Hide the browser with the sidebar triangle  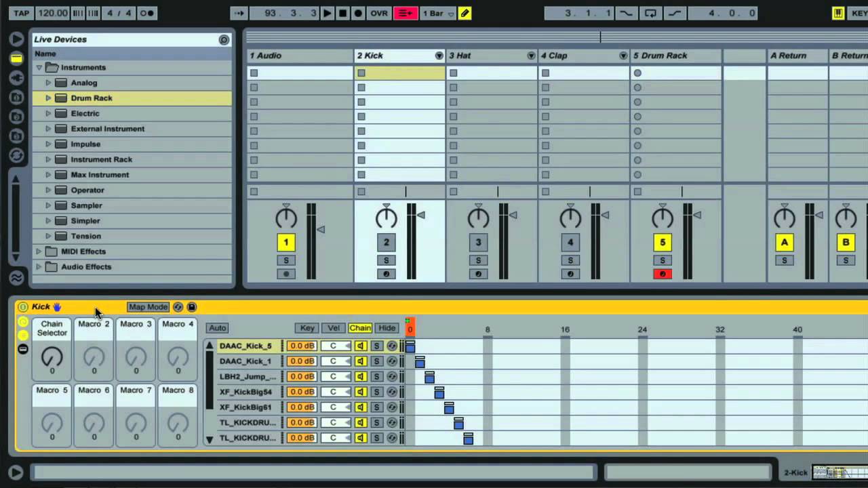coord(16,39)
